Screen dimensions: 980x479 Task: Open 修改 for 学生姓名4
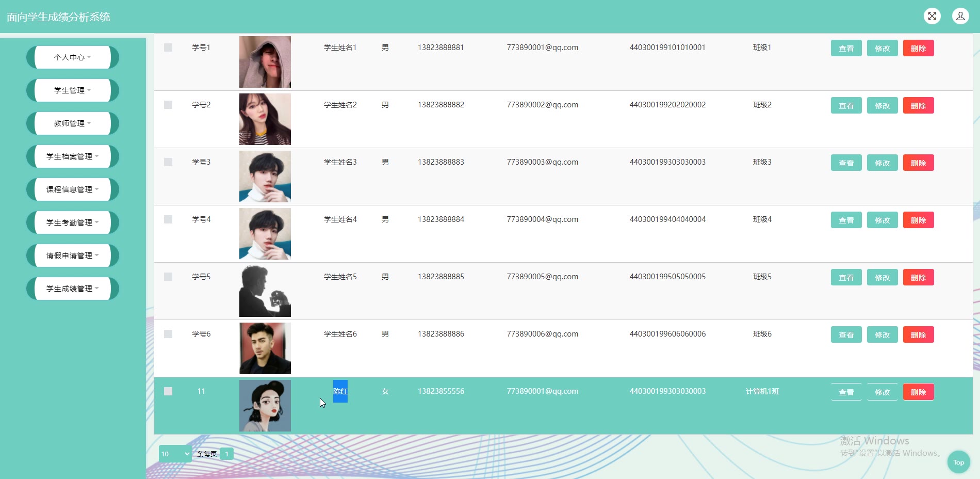pyautogui.click(x=882, y=220)
